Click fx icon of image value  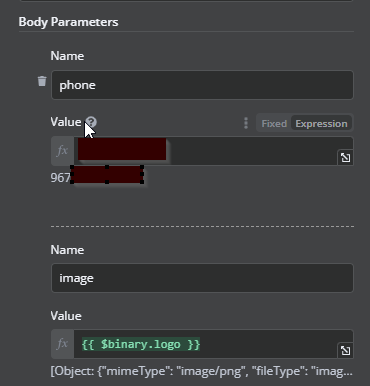[x=62, y=344]
